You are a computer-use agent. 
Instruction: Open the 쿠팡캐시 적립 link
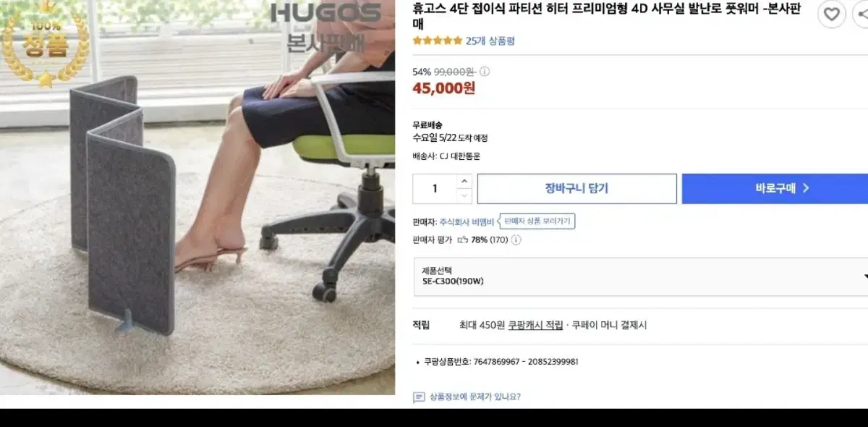pyautogui.click(x=535, y=326)
